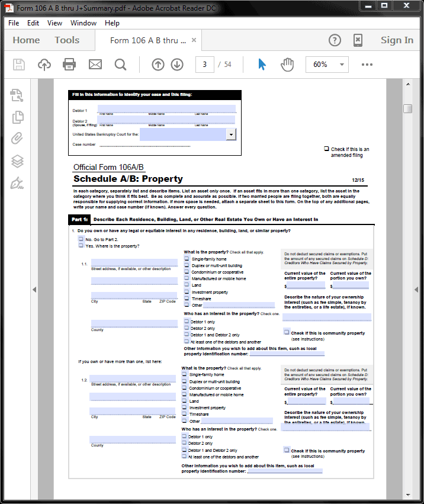Check 'No. Go to Part 2' box
This screenshot has width=424, height=504.
[81, 239]
